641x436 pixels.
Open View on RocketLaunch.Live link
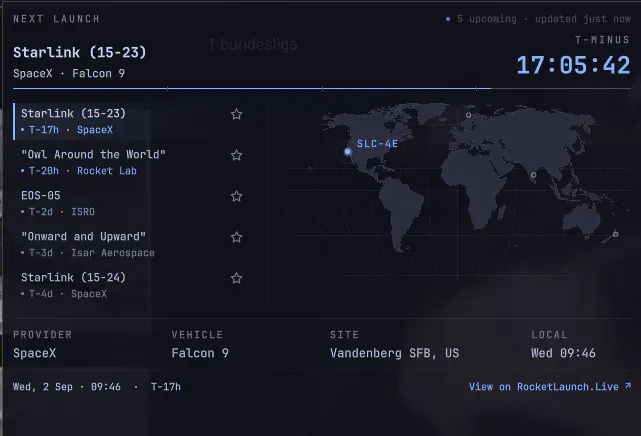click(x=550, y=387)
